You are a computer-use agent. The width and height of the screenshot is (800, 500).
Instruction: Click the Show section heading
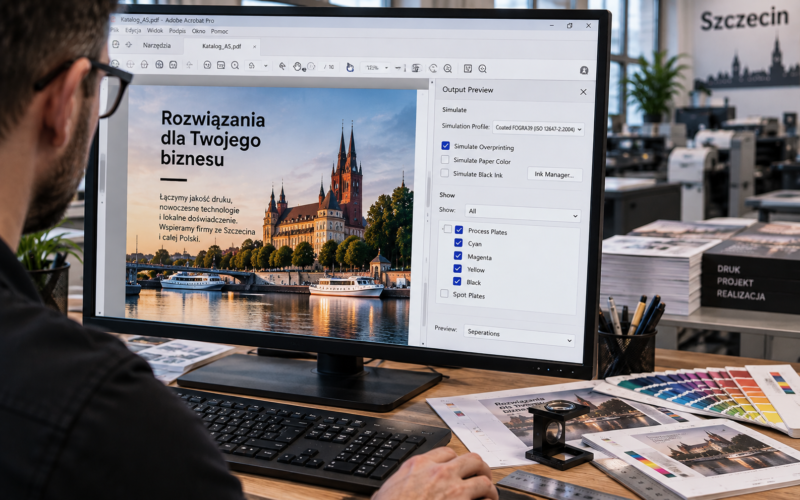coord(447,195)
